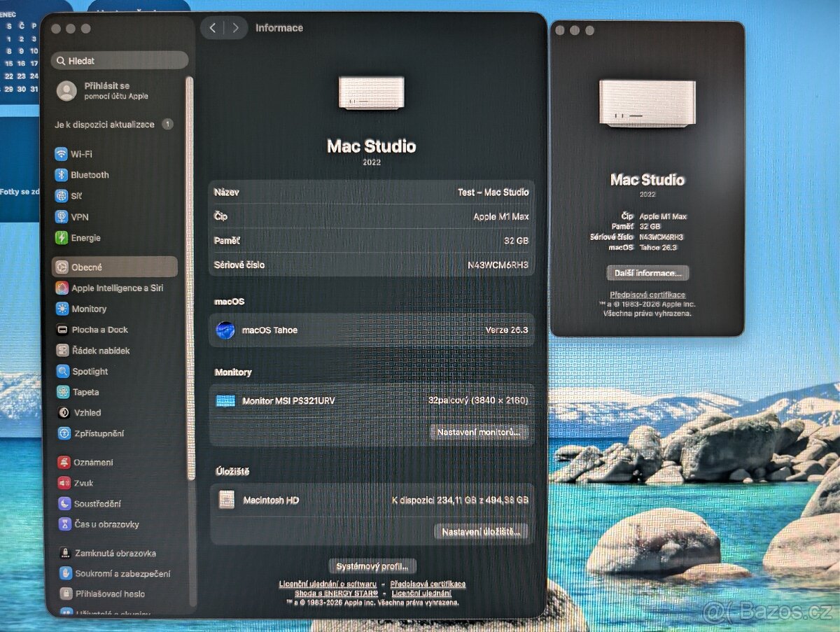Open Spotlight search icon in sidebar
This screenshot has width=840, height=632.
[x=63, y=372]
